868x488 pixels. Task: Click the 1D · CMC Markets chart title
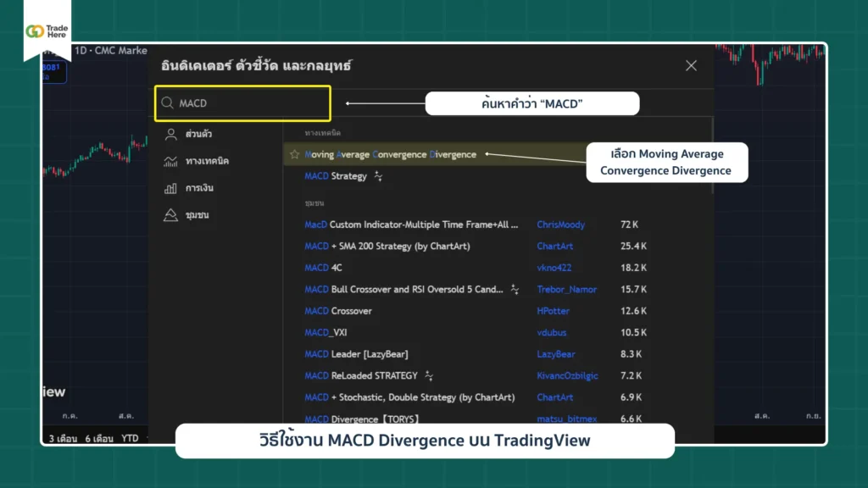(111, 50)
